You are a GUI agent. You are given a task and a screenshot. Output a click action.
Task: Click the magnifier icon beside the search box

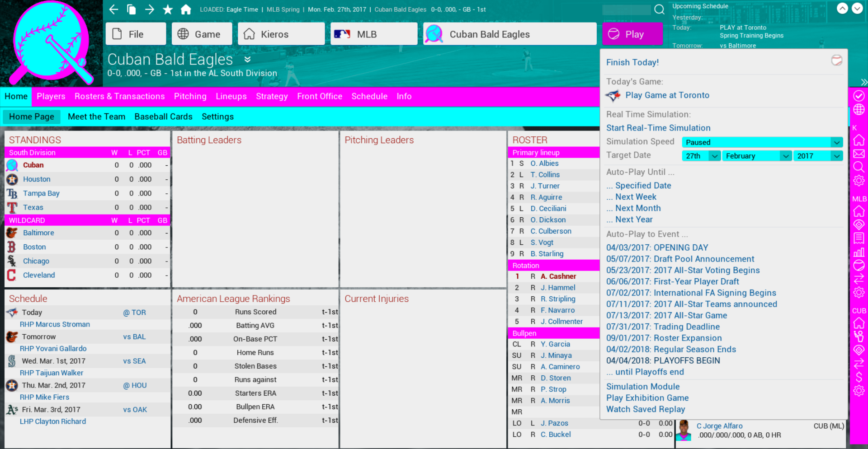(660, 9)
